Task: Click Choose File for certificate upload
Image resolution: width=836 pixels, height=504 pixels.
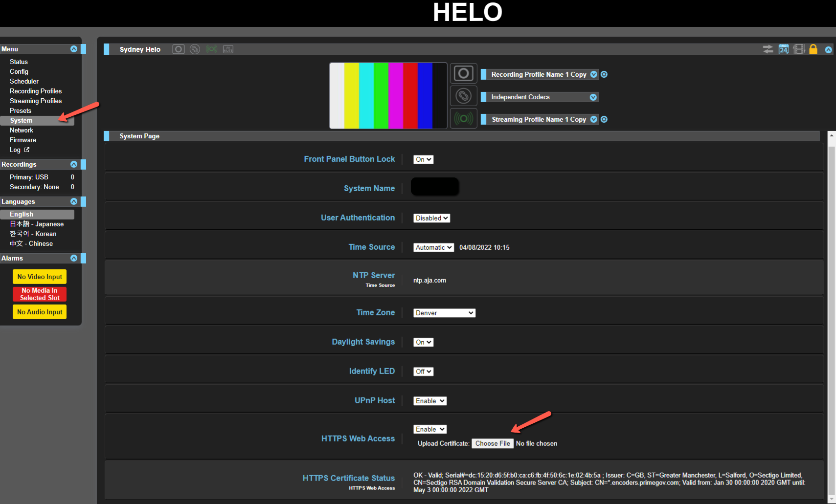Action: pyautogui.click(x=493, y=443)
